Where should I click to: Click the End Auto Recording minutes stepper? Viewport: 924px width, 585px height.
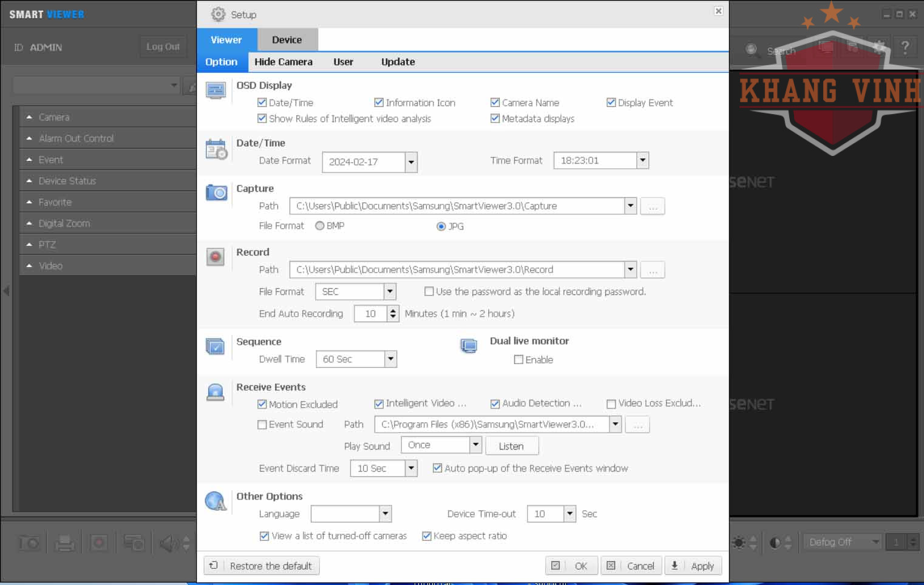coord(393,313)
